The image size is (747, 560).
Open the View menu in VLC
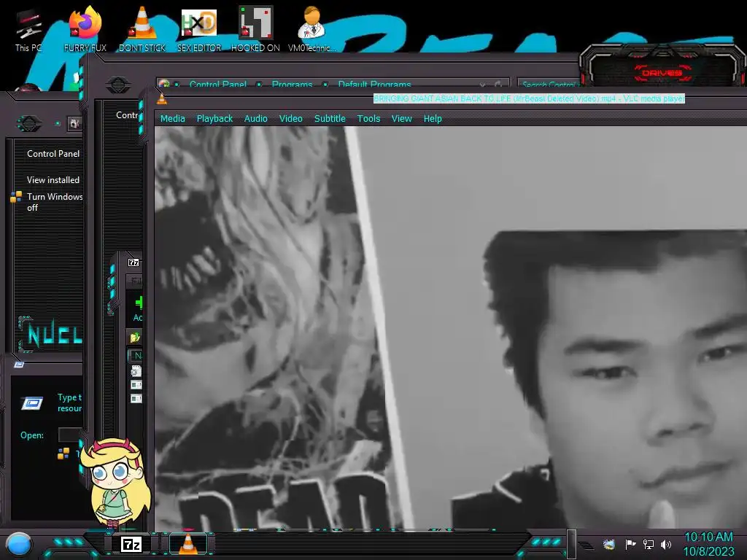click(x=402, y=119)
